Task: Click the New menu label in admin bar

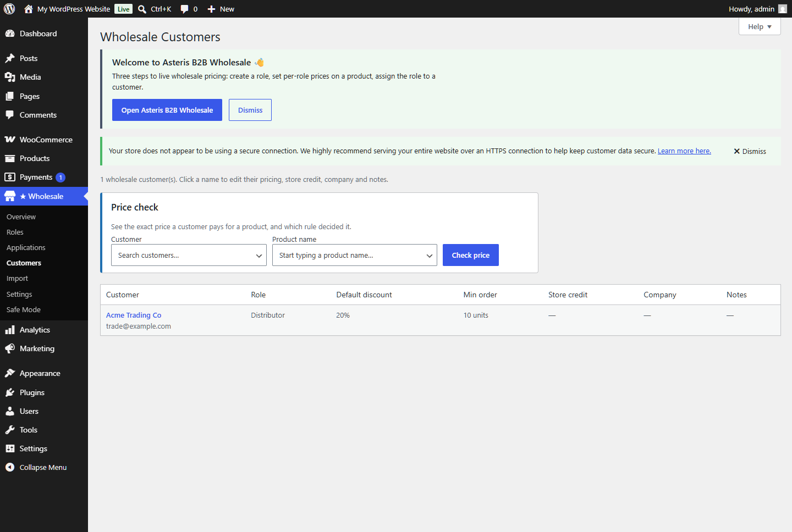Action: (227, 9)
